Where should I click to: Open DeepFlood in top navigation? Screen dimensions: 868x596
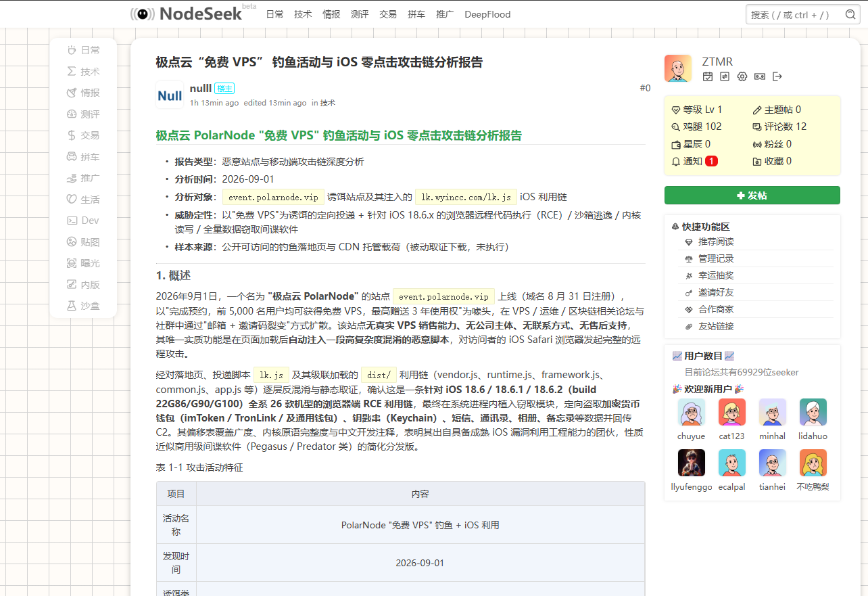tap(487, 14)
